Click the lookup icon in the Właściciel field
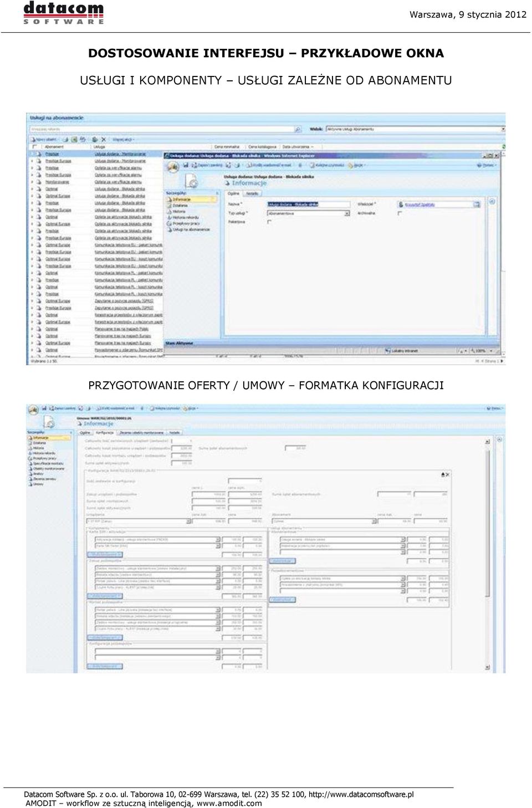This screenshot has height=808, width=532. pos(476,204)
